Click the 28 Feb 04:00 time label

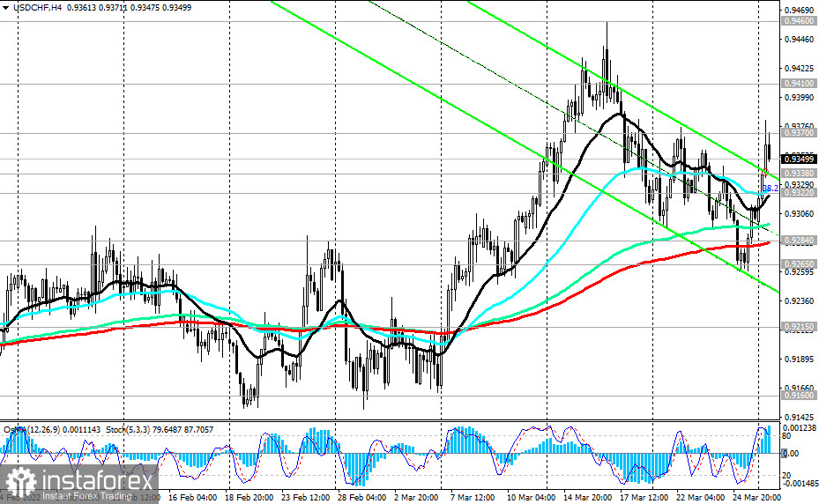point(362,497)
